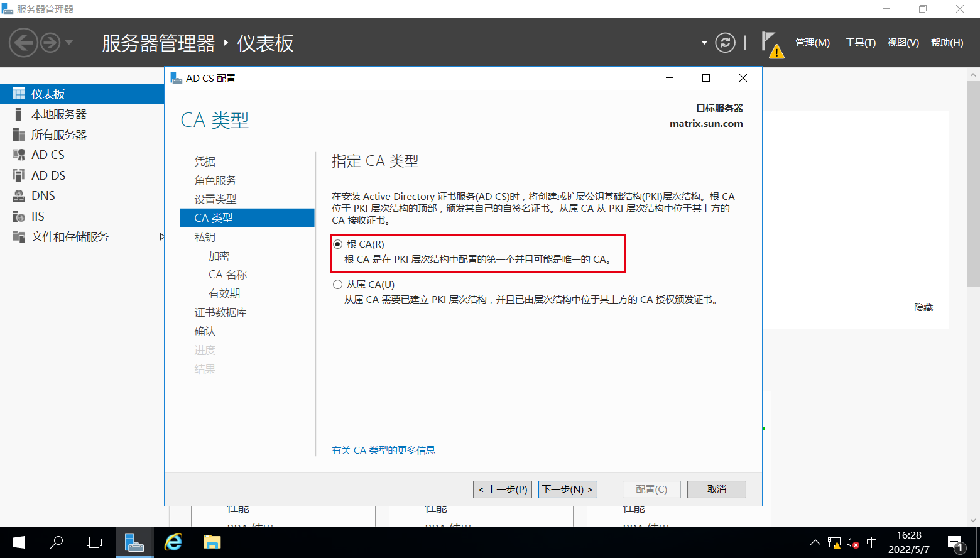980x558 pixels.
Task: Open the 管理(M) menu
Action: 812,43
